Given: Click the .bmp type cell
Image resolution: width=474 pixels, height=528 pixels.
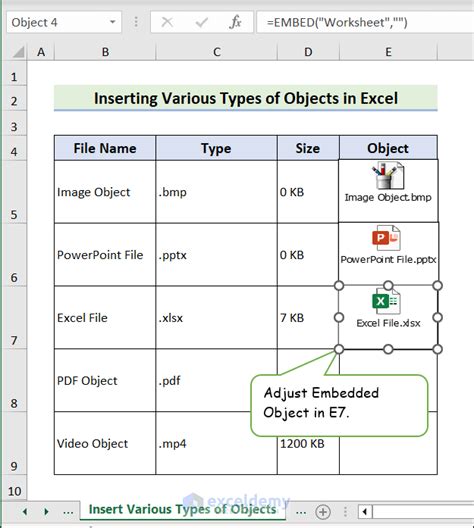Looking at the screenshot, I should (x=216, y=192).
